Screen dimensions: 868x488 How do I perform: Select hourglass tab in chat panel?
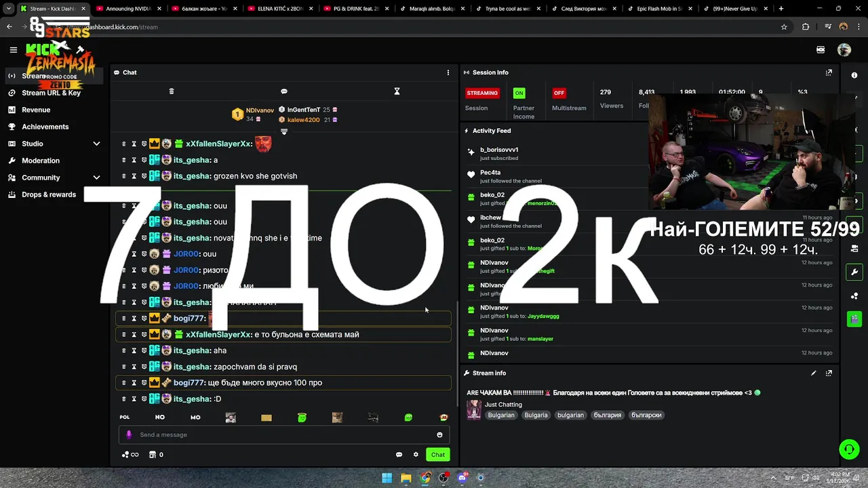(397, 91)
